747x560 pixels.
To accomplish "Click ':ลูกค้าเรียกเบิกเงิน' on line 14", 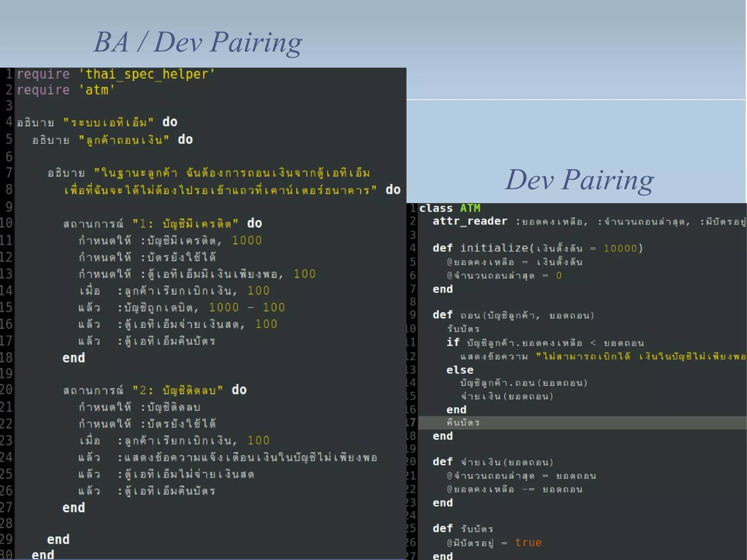I will coord(174,291).
